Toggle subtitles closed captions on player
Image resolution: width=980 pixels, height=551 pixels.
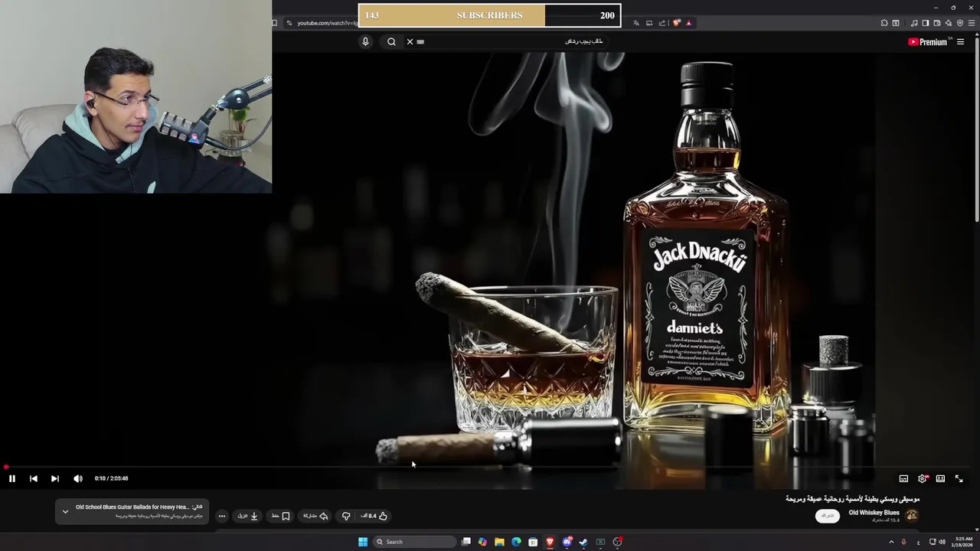903,478
